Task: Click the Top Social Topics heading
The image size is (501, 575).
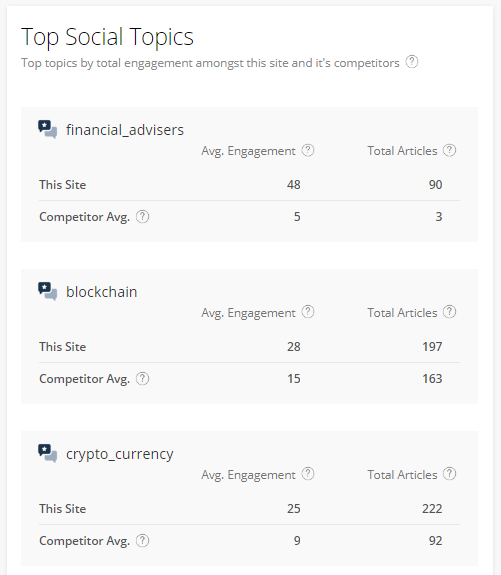Action: click(107, 37)
